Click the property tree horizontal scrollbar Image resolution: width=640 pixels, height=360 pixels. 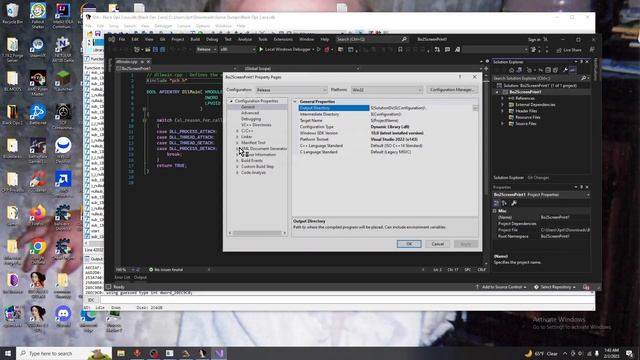click(x=257, y=233)
